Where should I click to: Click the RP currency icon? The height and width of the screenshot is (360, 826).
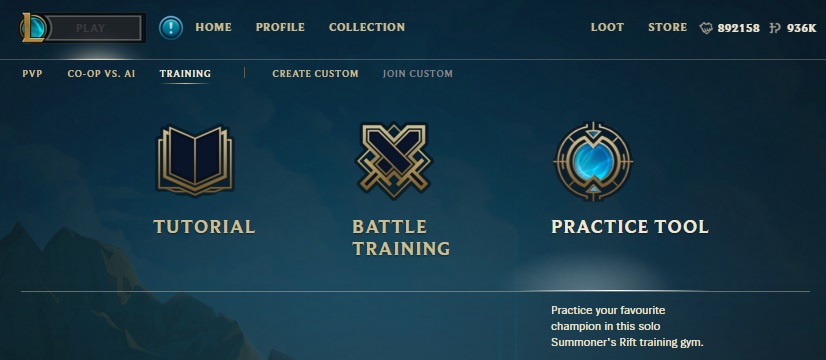pyautogui.click(x=775, y=28)
